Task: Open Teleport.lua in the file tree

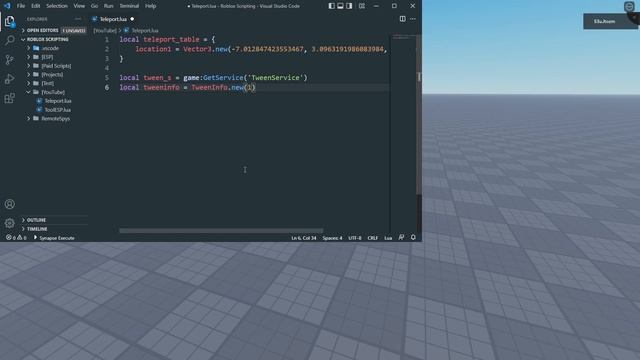Action: pyautogui.click(x=58, y=101)
